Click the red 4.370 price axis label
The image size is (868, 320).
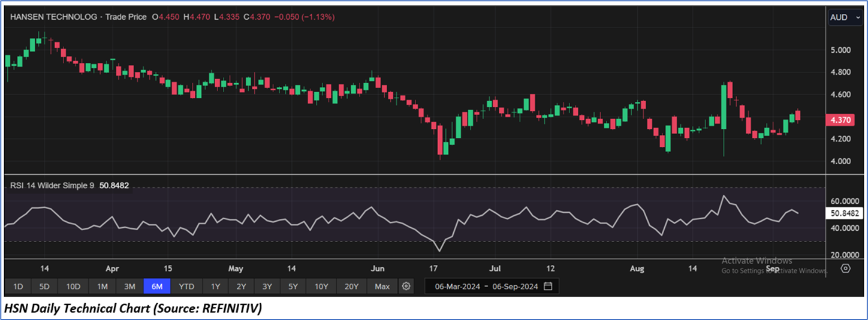(x=841, y=120)
